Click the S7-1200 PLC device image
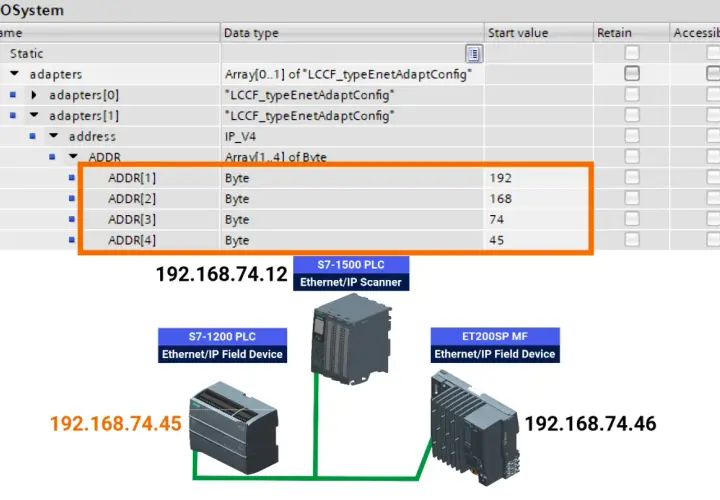Image resolution: width=720 pixels, height=500 pixels. (234, 427)
